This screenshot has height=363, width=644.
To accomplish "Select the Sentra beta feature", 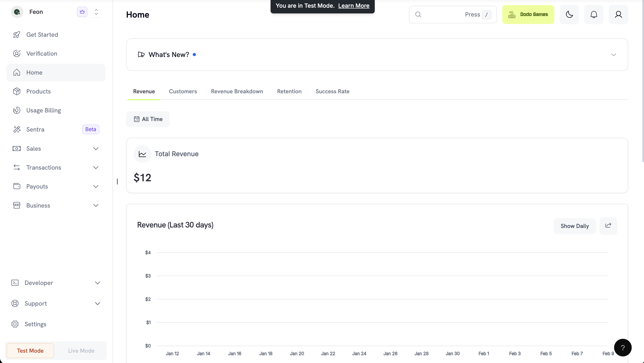I will [35, 129].
